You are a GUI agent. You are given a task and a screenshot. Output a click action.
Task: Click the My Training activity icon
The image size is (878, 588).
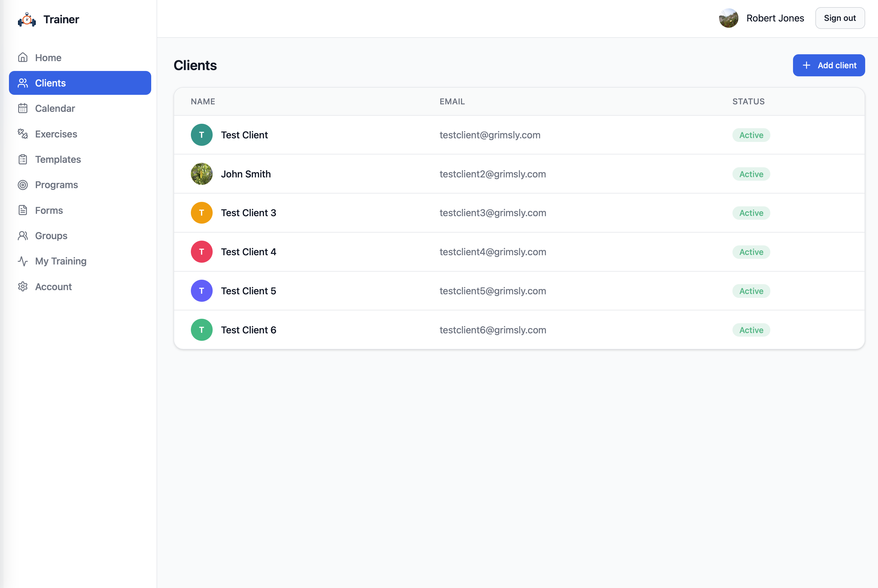point(23,261)
